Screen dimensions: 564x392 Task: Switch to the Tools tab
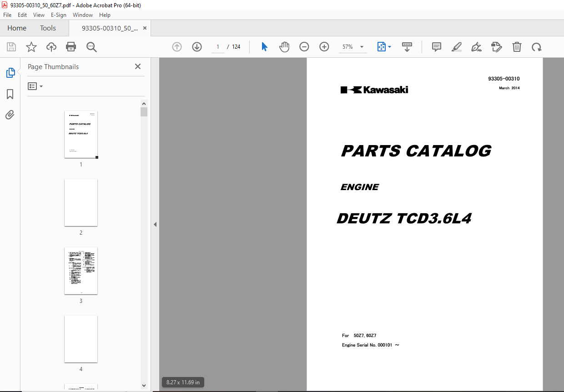pyautogui.click(x=48, y=28)
